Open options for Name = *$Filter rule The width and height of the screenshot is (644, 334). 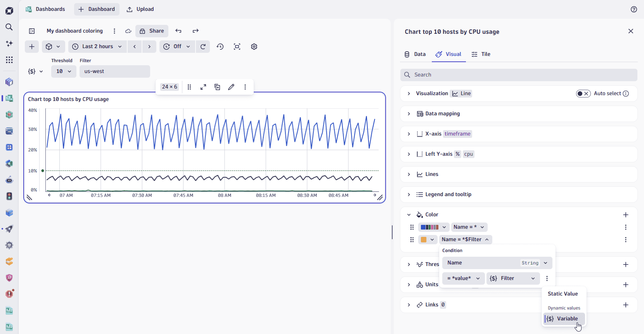pyautogui.click(x=626, y=240)
